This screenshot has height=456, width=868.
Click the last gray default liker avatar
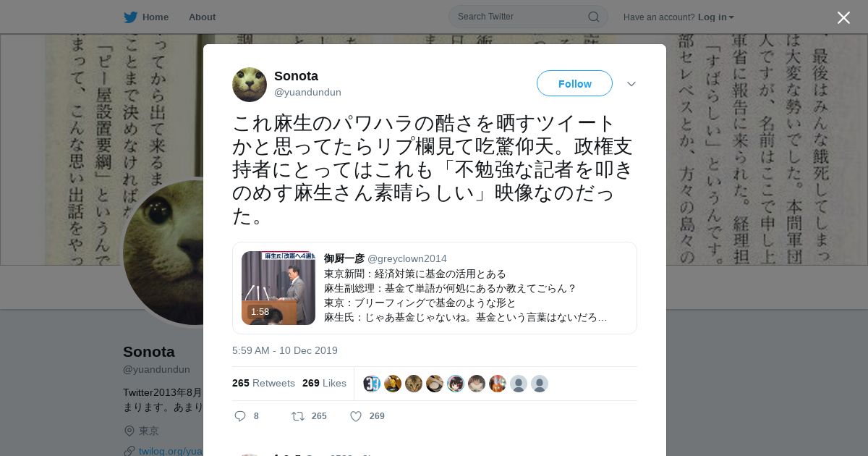point(540,384)
